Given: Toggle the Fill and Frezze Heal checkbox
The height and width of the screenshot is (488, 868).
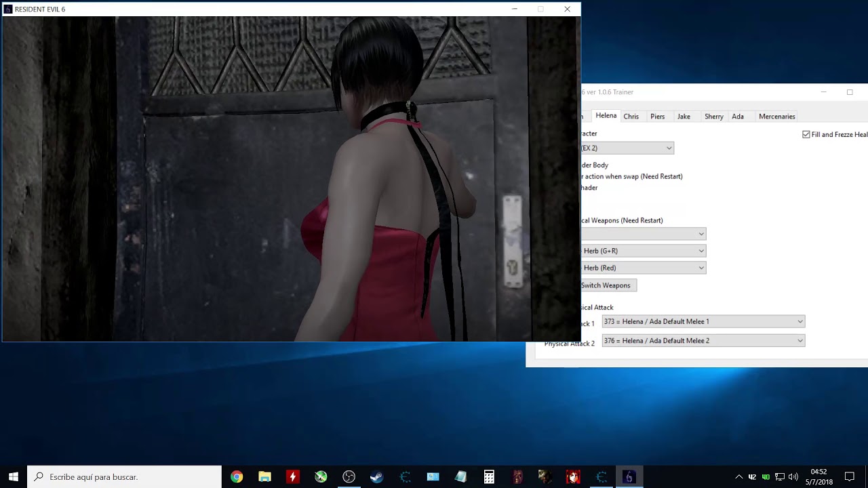Looking at the screenshot, I should [806, 135].
